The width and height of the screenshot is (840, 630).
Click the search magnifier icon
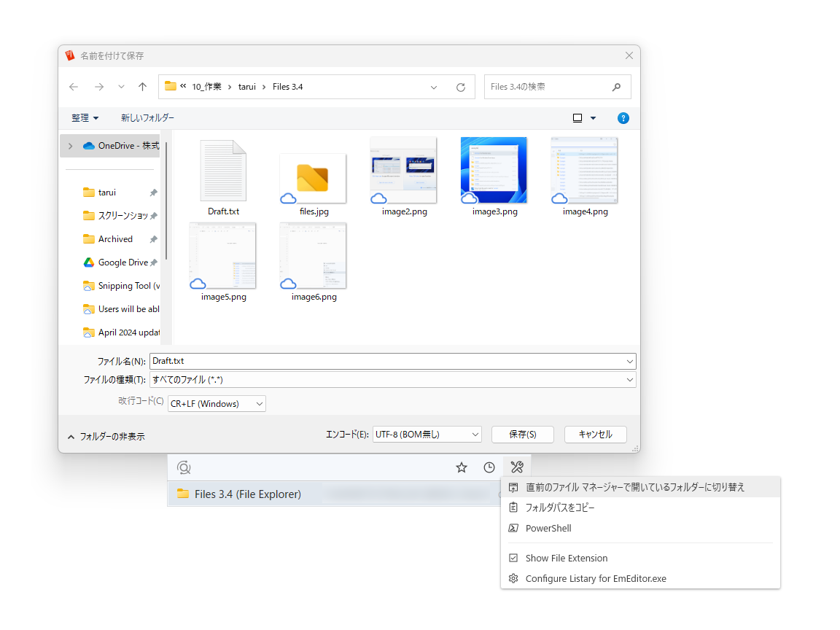tap(617, 87)
